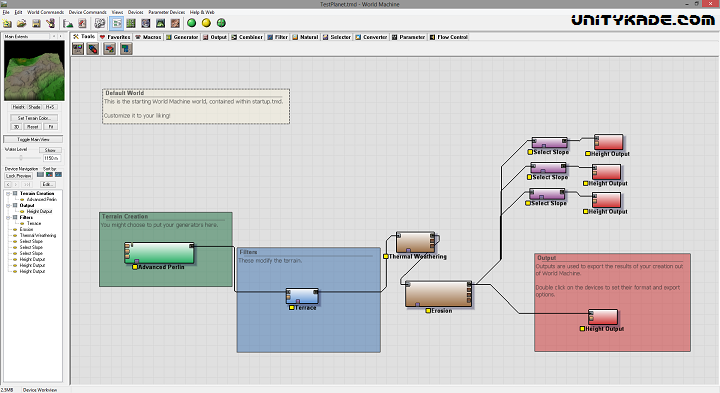Choose middle Sort by icon

click(x=49, y=174)
